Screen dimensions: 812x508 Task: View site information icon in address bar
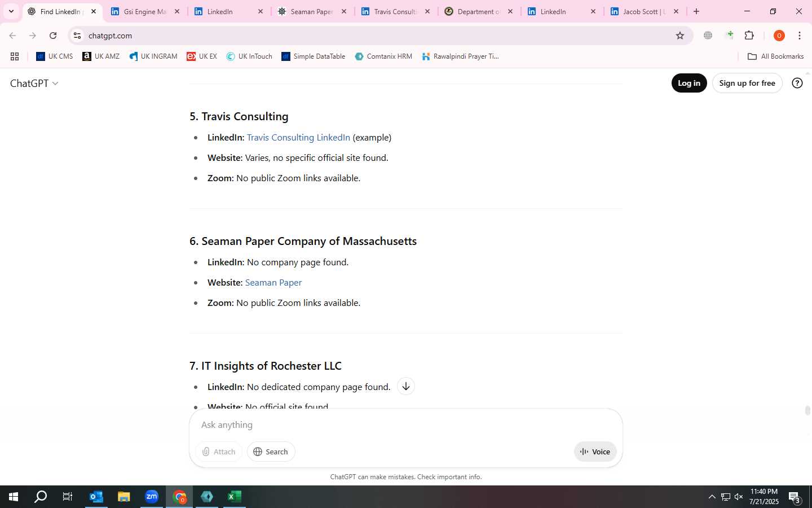click(77, 36)
